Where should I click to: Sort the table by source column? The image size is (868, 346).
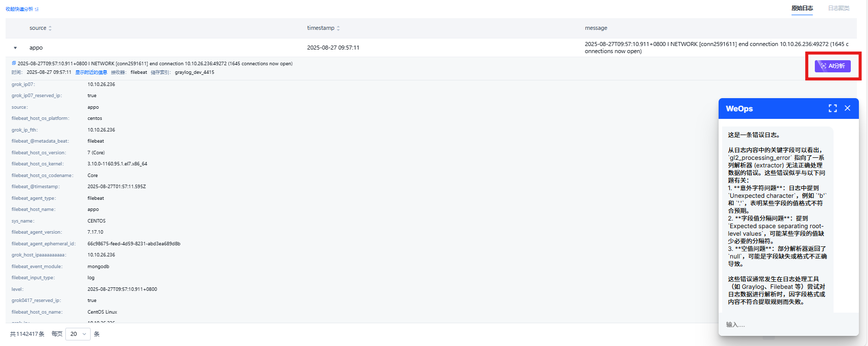pyautogui.click(x=50, y=28)
